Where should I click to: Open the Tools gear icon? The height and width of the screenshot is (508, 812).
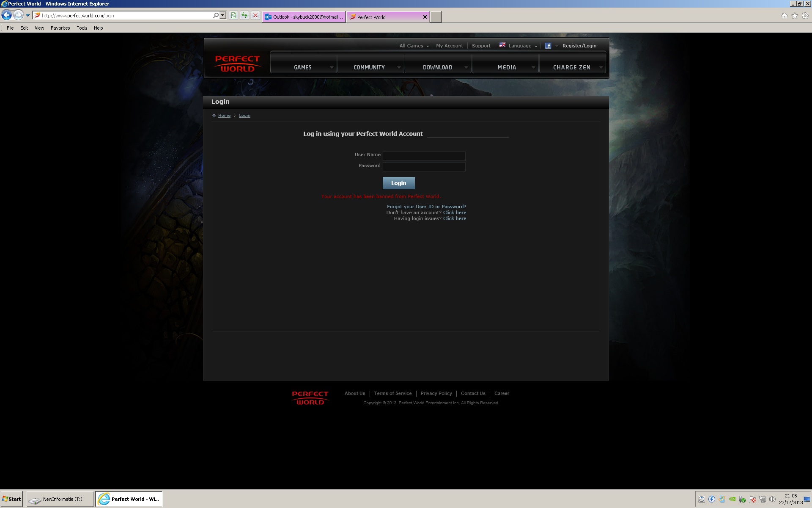[x=805, y=16]
